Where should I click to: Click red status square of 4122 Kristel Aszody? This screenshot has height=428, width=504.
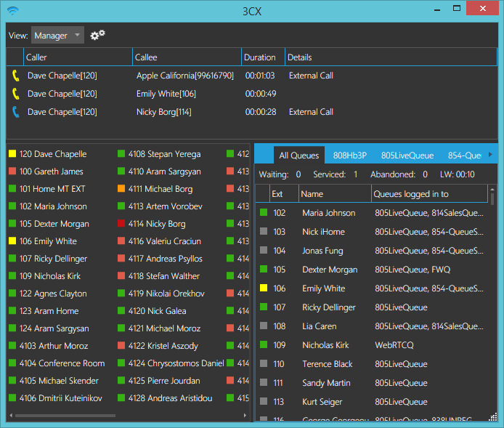click(121, 345)
